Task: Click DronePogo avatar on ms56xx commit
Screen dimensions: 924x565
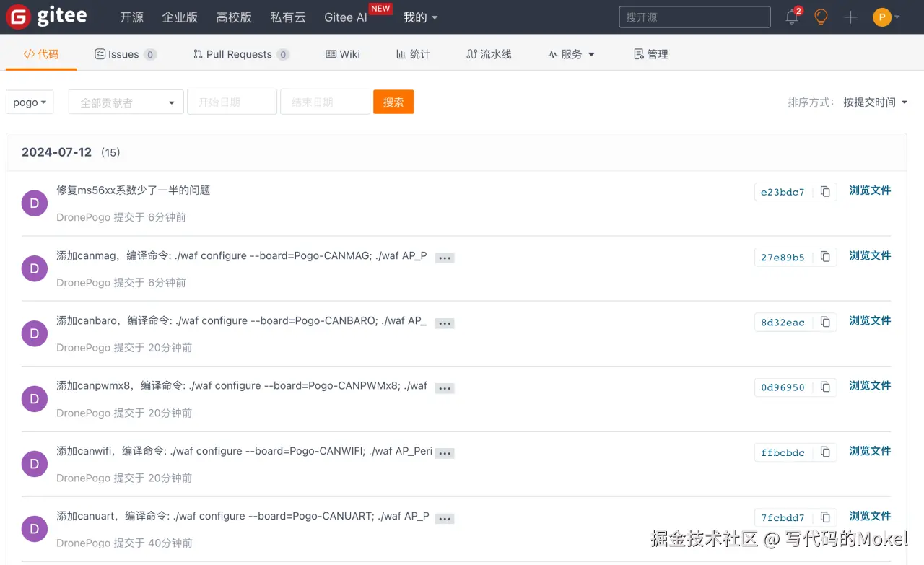Action: pos(35,203)
